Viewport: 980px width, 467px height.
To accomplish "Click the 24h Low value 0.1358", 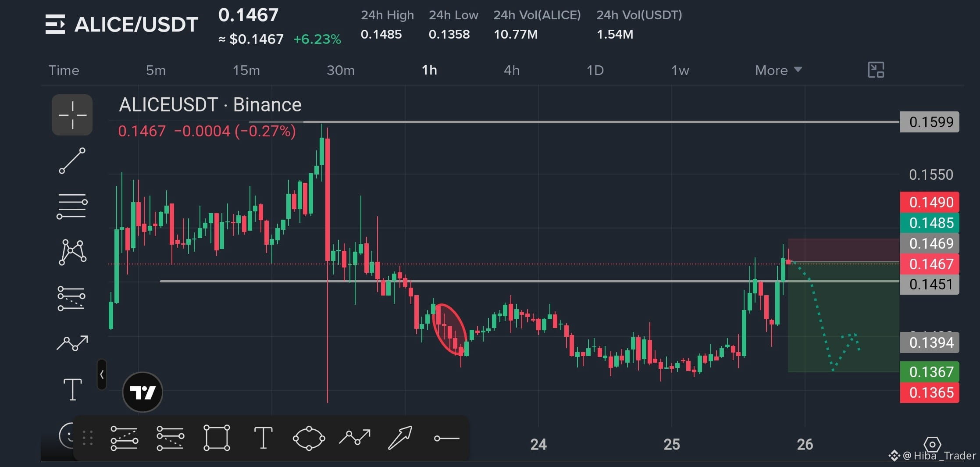I will point(449,34).
